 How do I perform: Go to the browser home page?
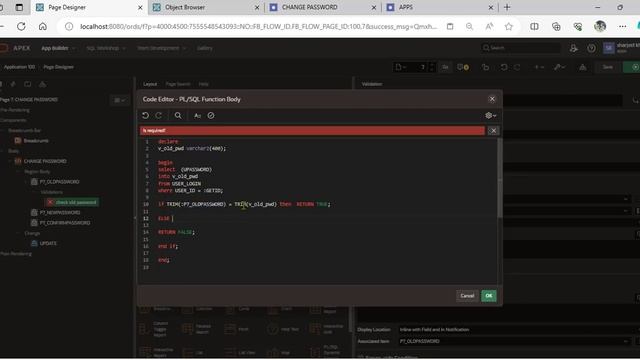tap(43, 27)
